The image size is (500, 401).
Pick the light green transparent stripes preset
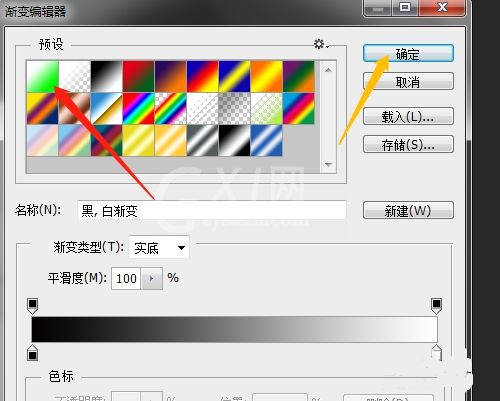[x=267, y=108]
